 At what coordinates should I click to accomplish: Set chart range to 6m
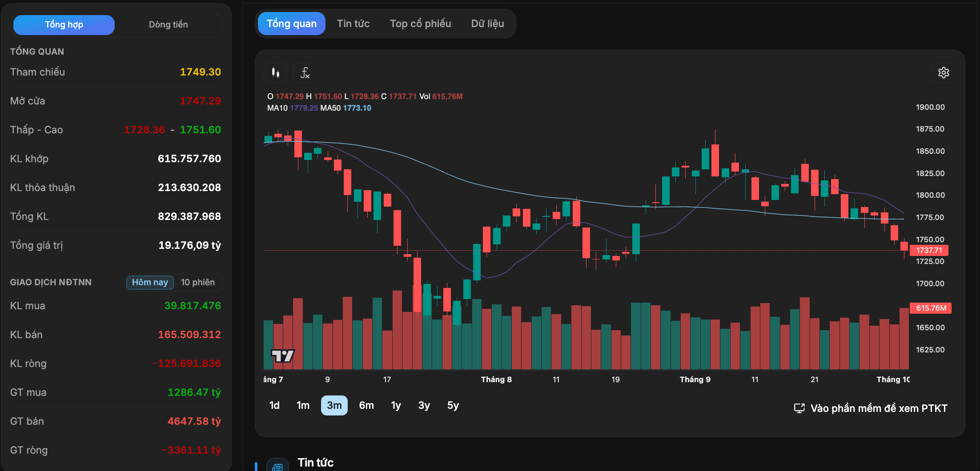point(366,405)
